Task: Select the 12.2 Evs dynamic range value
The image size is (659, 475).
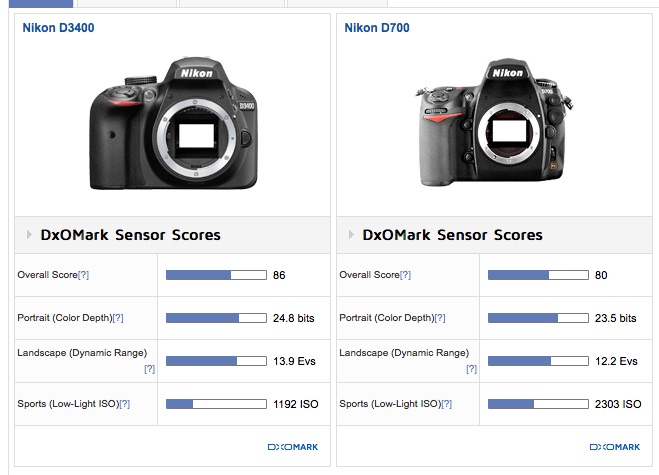Action: coord(616,361)
